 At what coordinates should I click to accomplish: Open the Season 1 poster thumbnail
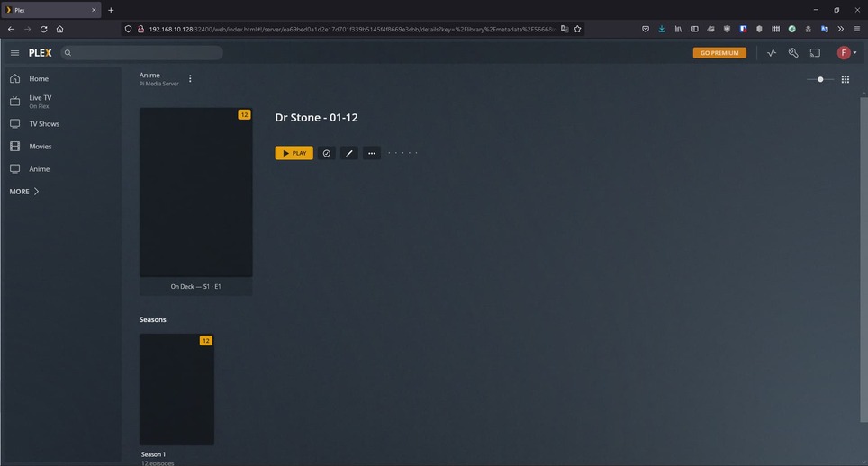pos(176,390)
